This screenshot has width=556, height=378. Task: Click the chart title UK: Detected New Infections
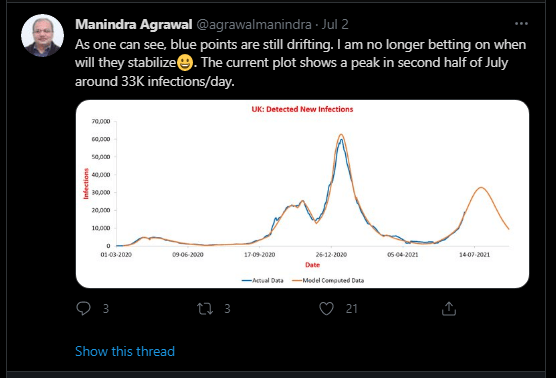[302, 109]
